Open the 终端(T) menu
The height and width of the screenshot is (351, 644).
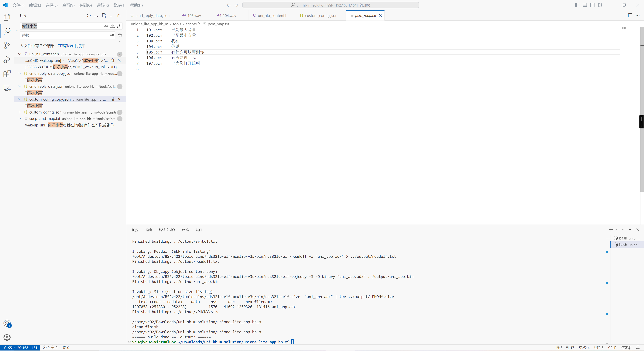pos(119,5)
